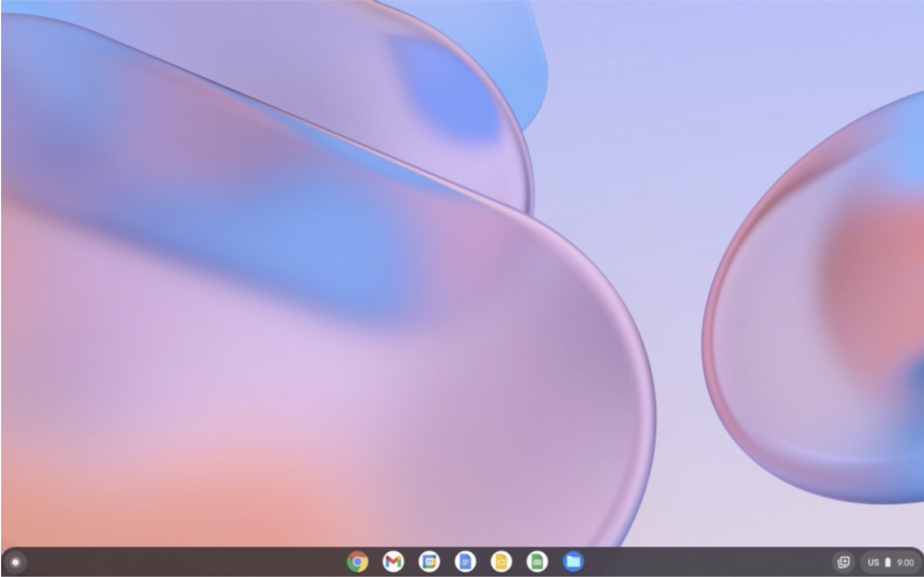The height and width of the screenshot is (577, 924).
Task: Click the screen capture tray icon
Action: [x=844, y=561]
